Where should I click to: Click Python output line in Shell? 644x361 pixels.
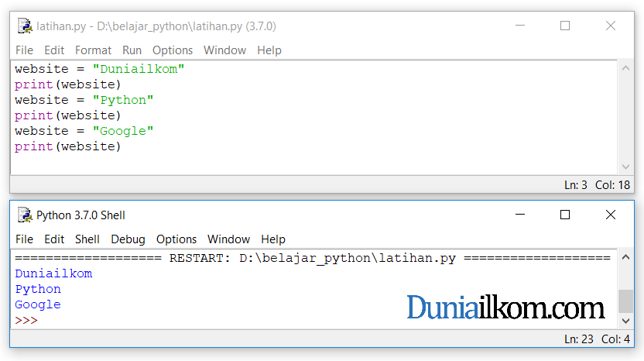(38, 289)
